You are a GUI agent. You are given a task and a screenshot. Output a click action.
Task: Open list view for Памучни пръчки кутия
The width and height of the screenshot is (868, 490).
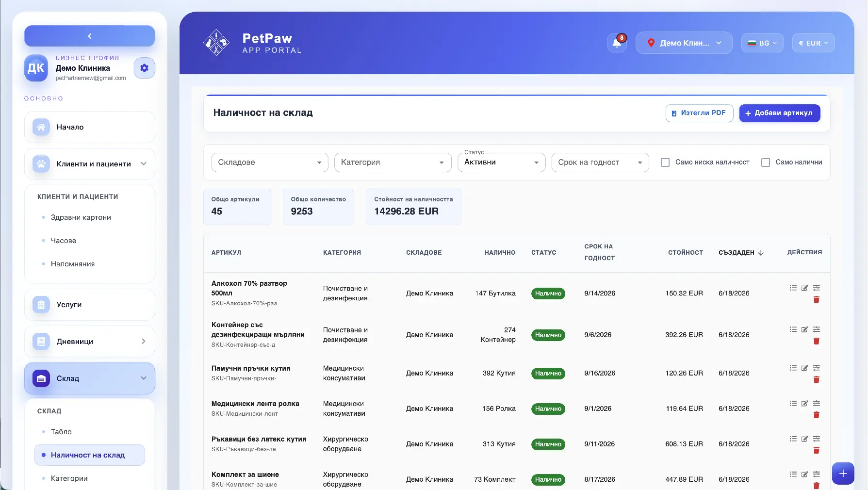click(793, 368)
